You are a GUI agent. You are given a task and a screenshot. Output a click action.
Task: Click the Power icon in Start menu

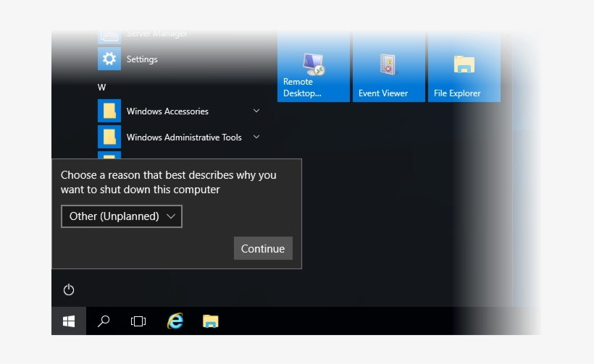tap(69, 290)
